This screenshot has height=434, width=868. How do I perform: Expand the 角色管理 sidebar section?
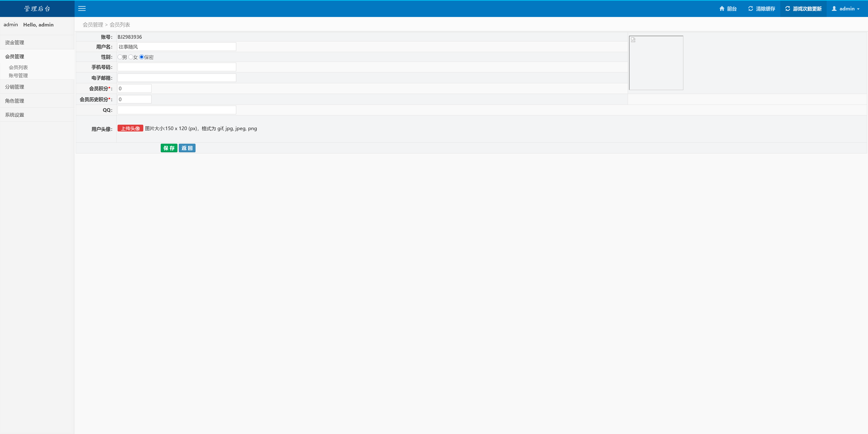14,101
